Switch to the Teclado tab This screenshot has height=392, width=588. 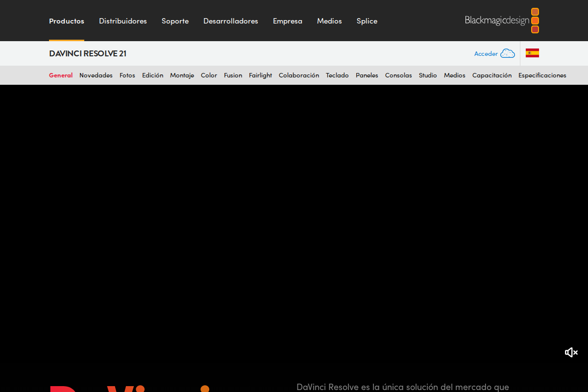pyautogui.click(x=337, y=75)
